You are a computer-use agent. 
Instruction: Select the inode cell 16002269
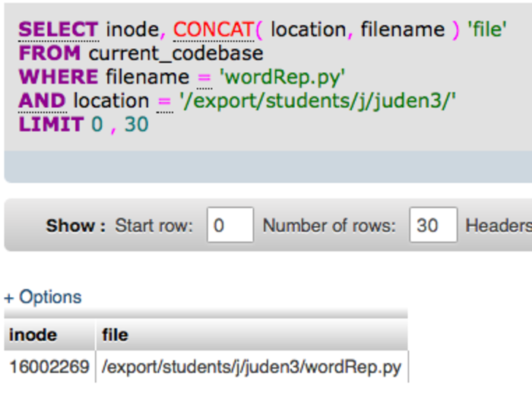pos(49,368)
